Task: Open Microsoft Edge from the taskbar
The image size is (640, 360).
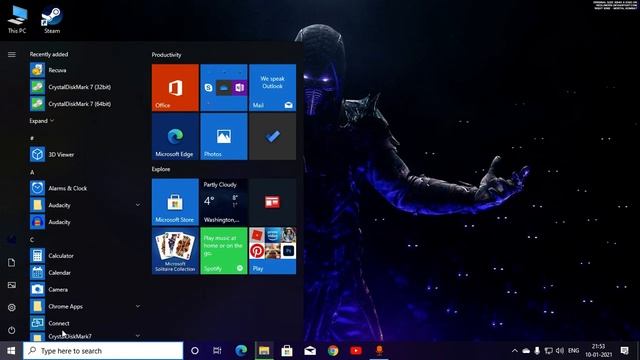Action: pyautogui.click(x=241, y=351)
